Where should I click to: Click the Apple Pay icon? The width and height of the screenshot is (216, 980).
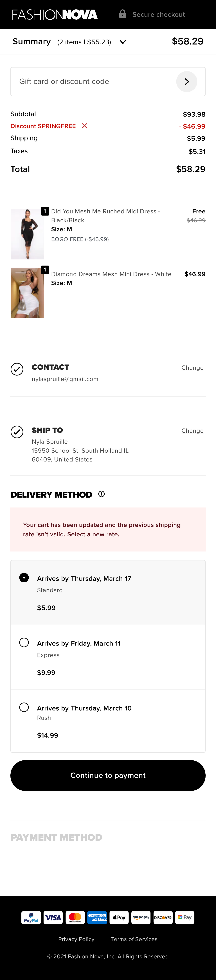click(x=119, y=917)
